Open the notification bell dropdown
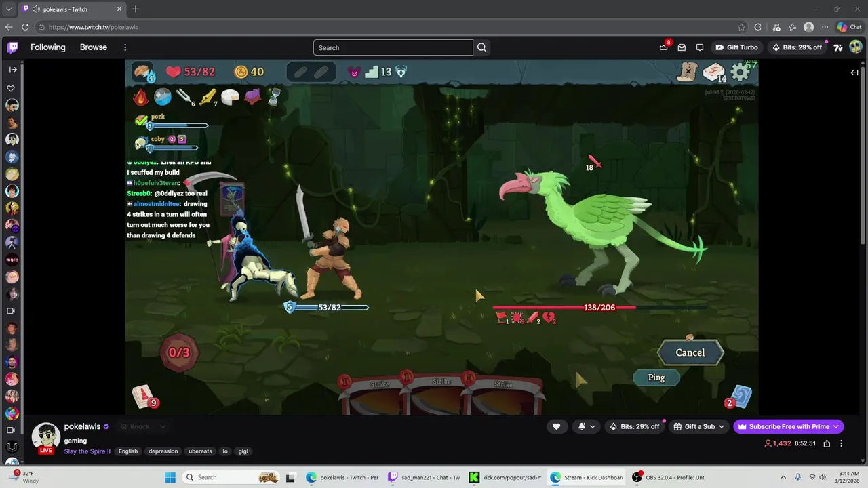 [x=587, y=426]
